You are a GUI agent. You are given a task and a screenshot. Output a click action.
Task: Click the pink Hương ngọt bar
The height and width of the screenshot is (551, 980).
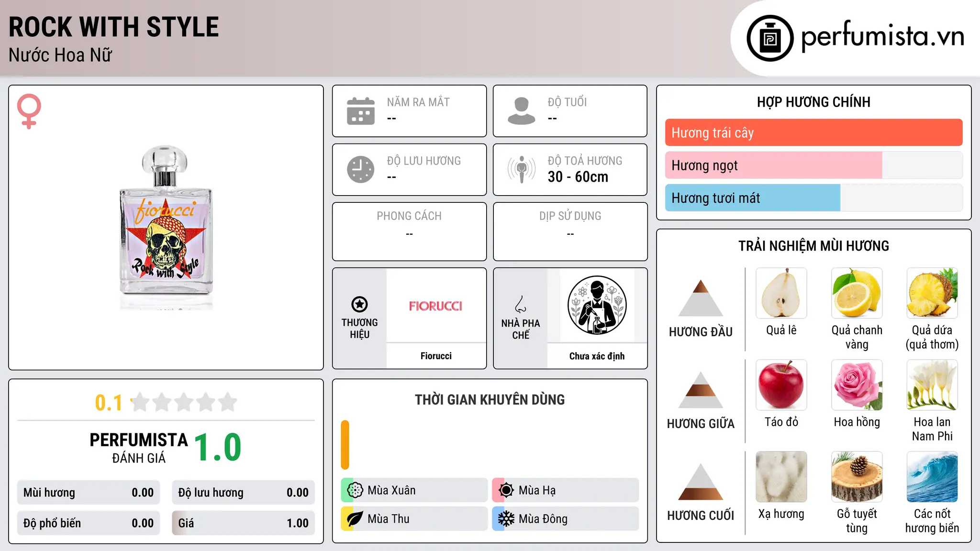pyautogui.click(x=773, y=165)
